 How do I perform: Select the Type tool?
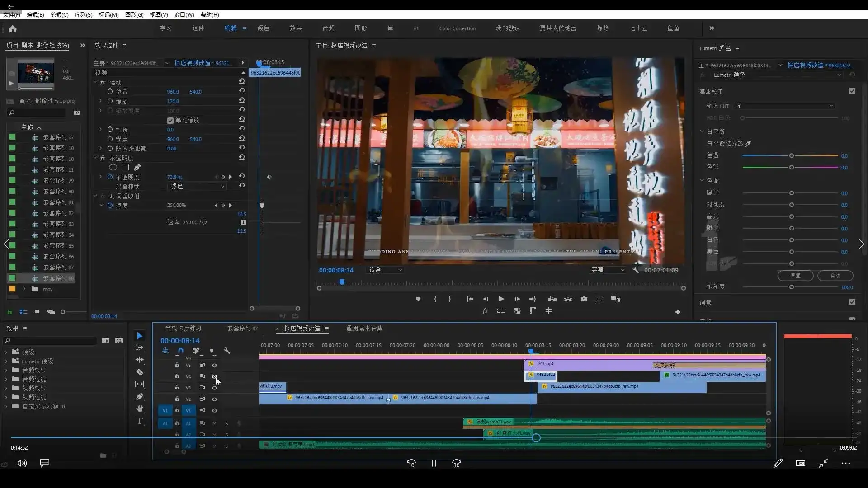(140, 421)
